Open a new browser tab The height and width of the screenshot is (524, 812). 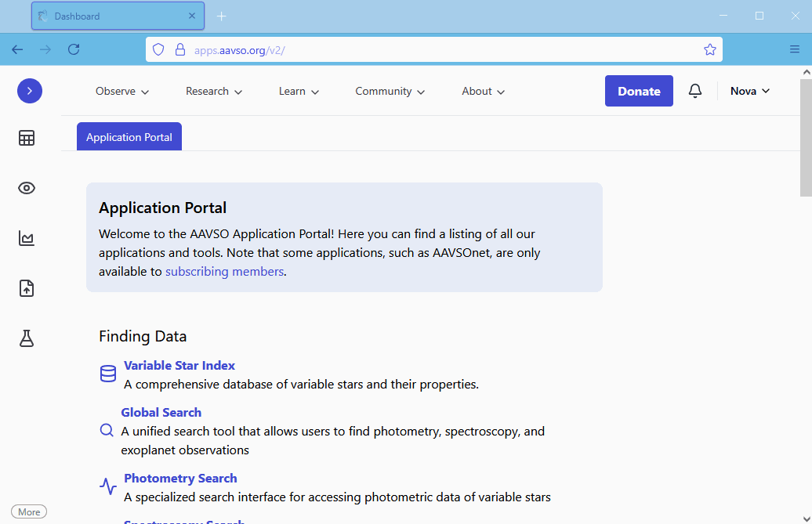tap(221, 16)
